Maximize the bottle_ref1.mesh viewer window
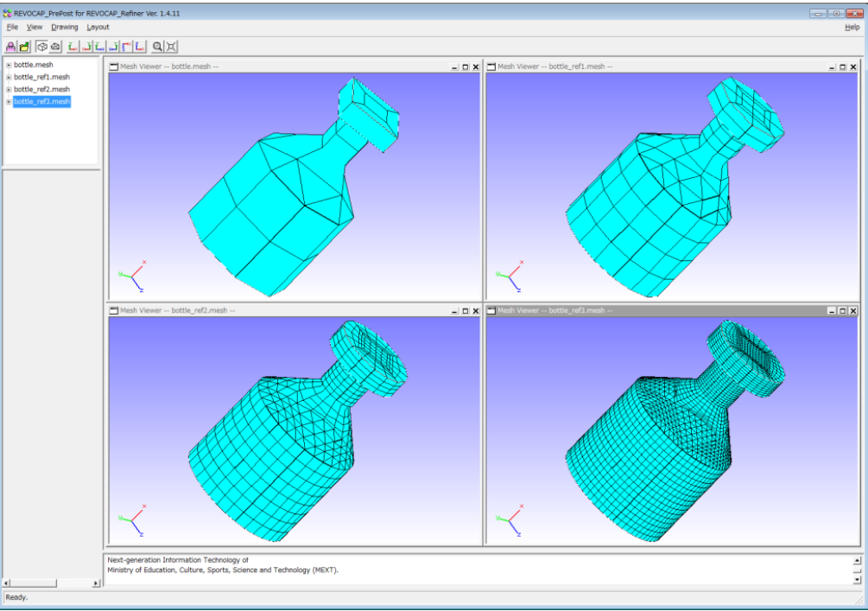The width and height of the screenshot is (868, 611). 842,67
